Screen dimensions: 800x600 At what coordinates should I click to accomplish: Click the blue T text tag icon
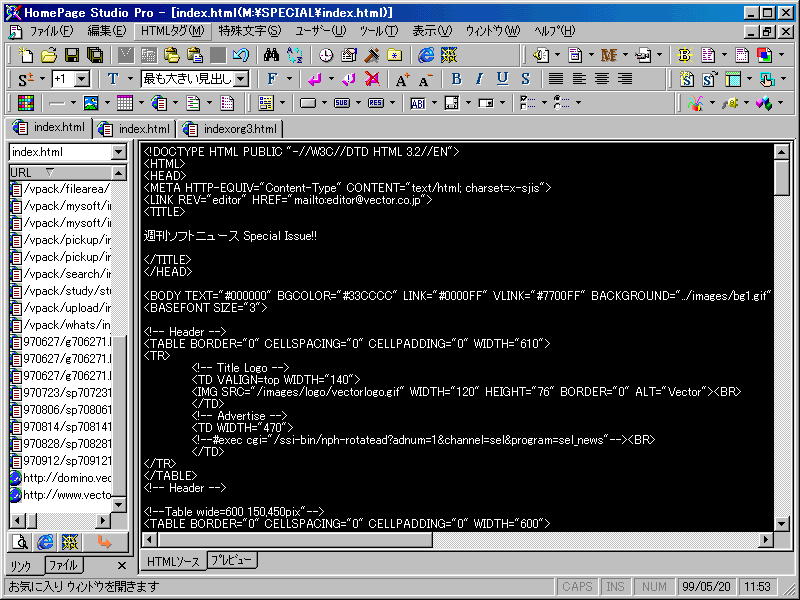tap(113, 79)
